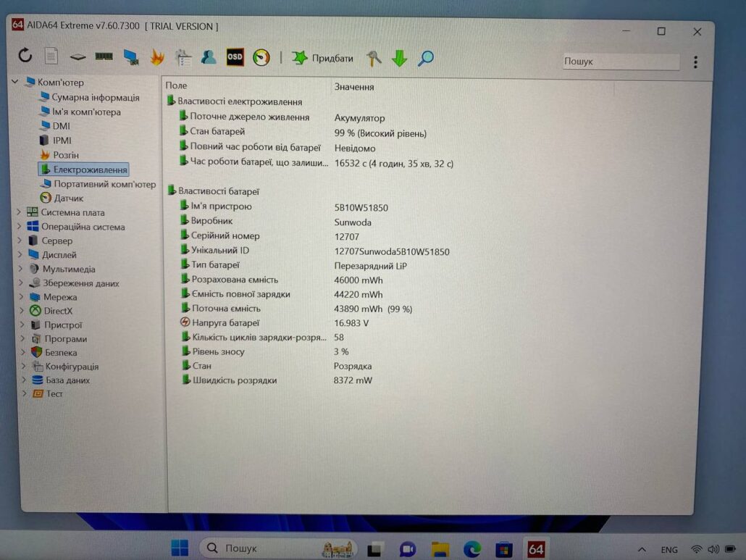Click the magnifier search icon
Screen dimensions: 746x560
[425, 58]
